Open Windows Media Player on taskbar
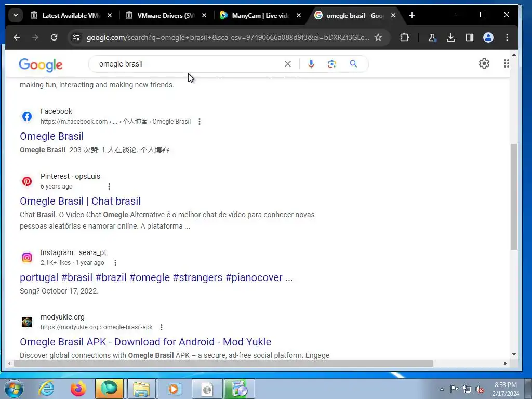This screenshot has height=399, width=532. click(x=174, y=389)
